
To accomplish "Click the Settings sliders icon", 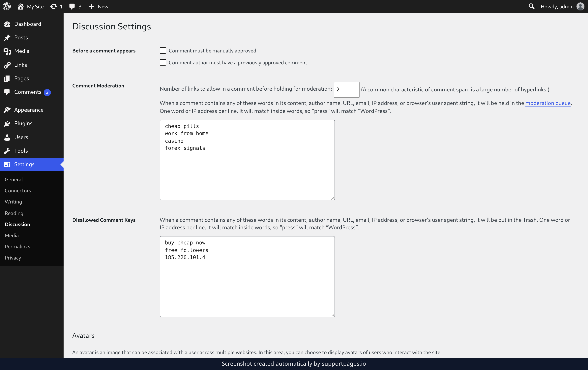I will tap(7, 164).
